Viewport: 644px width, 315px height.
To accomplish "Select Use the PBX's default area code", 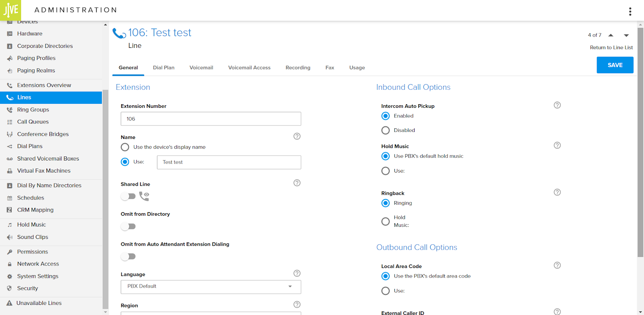I will coord(386,276).
